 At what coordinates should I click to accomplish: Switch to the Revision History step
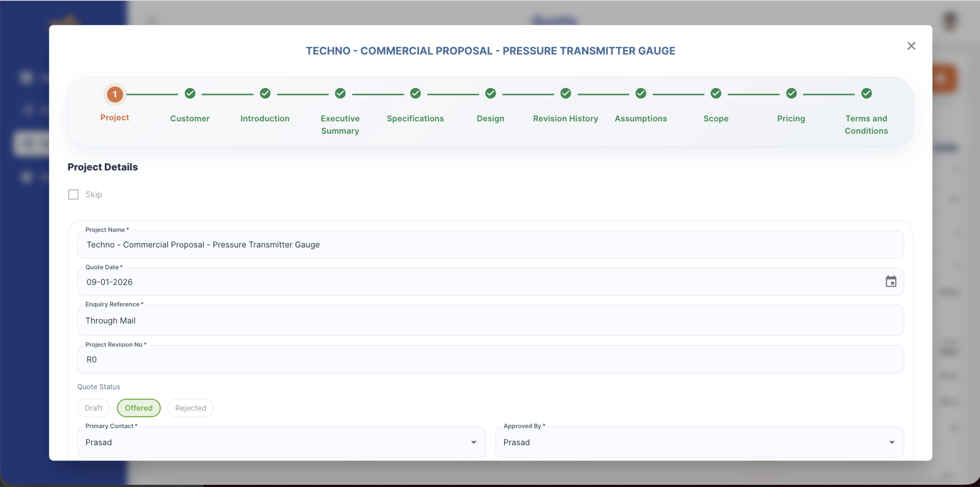(x=565, y=118)
